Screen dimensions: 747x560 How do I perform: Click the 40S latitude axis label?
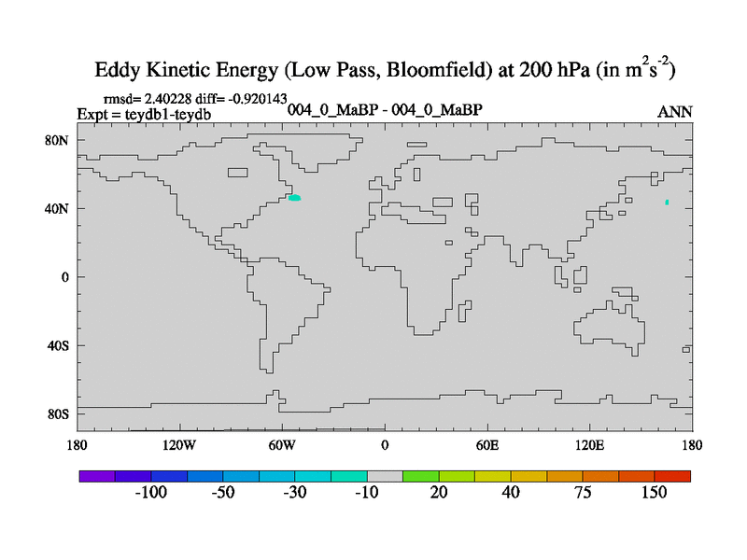tap(58, 345)
